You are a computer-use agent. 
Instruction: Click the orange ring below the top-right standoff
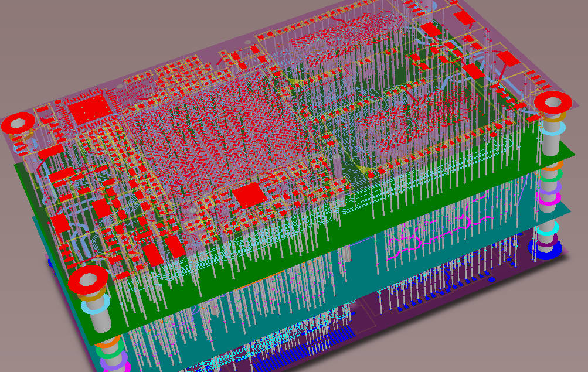(555, 167)
